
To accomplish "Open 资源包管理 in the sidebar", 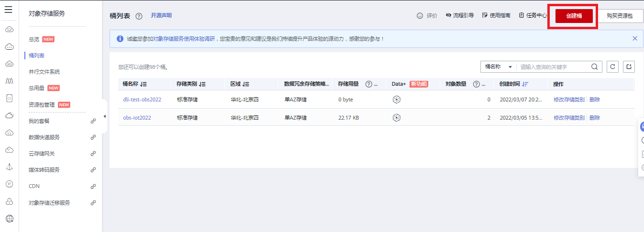I will (x=42, y=105).
